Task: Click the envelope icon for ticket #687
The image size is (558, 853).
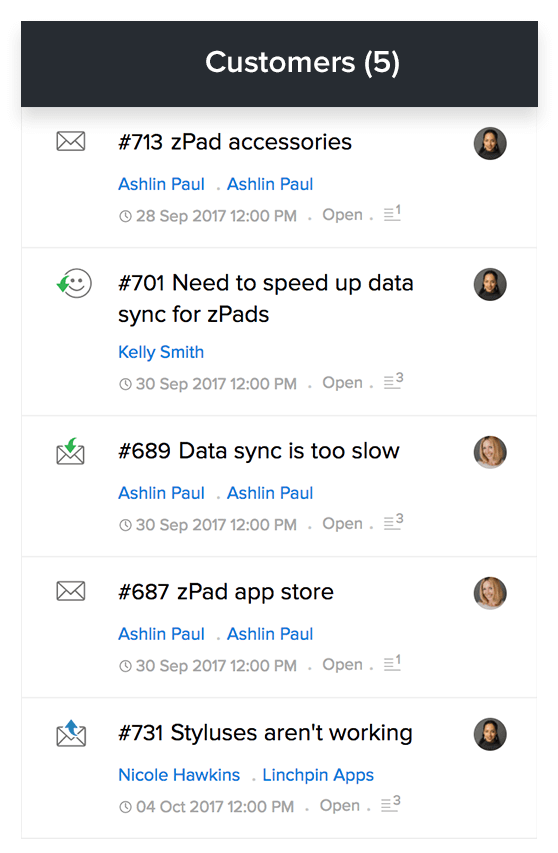Action: [x=71, y=591]
